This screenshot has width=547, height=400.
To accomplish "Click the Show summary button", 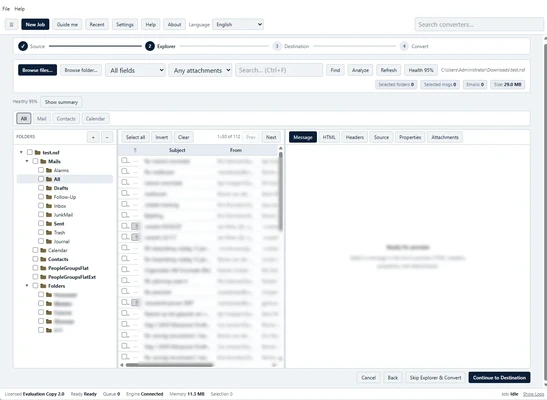I will pos(61,102).
